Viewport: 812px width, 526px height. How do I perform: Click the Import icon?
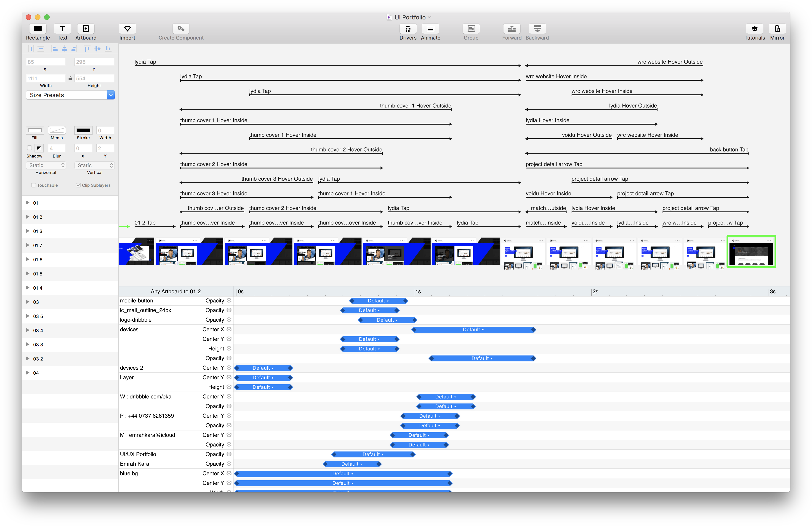point(127,29)
